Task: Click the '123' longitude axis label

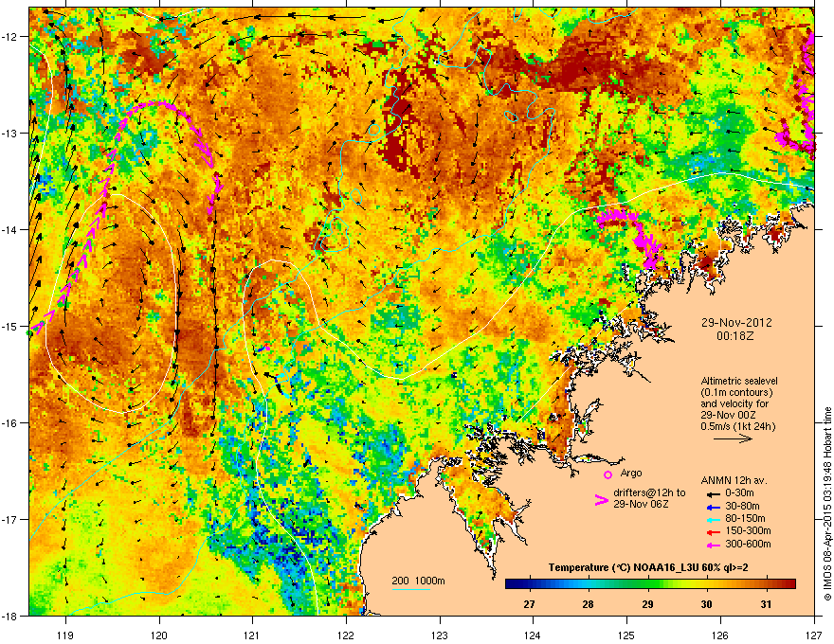Action: (x=440, y=635)
